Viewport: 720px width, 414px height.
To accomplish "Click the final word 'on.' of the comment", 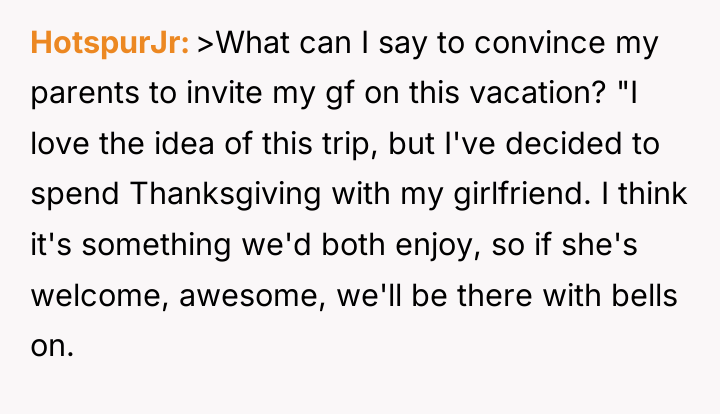I will 52,347.
